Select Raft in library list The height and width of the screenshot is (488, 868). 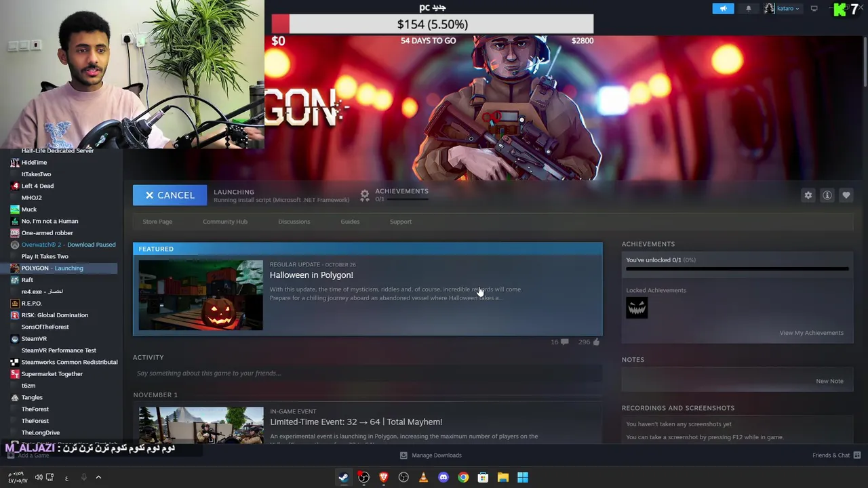(27, 280)
